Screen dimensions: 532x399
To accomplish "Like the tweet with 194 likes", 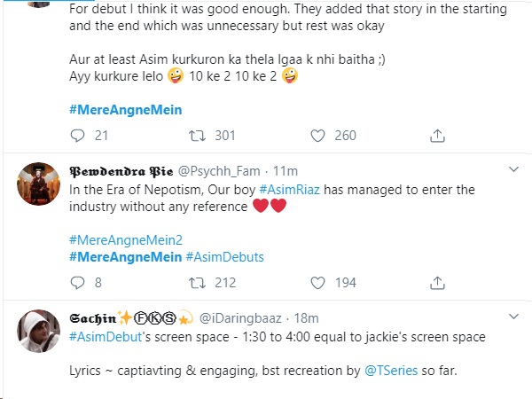I will (318, 283).
